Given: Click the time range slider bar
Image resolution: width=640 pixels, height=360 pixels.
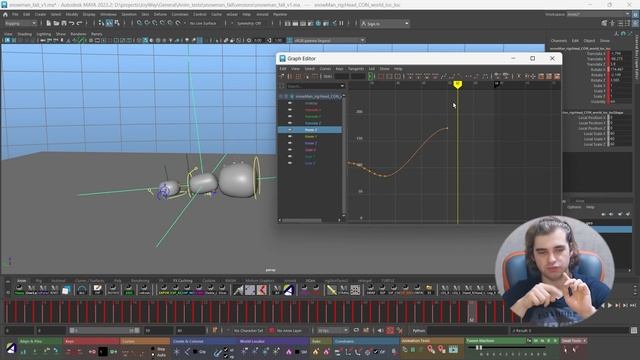Looking at the screenshot, I should [105, 330].
